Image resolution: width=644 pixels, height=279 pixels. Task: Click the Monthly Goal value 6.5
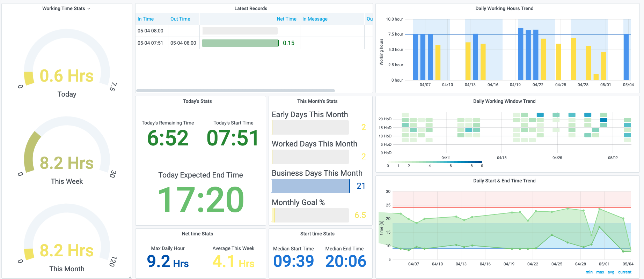click(x=360, y=215)
